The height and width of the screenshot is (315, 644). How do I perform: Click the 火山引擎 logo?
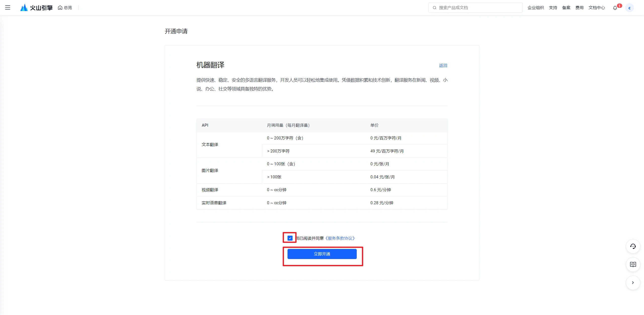click(36, 7)
